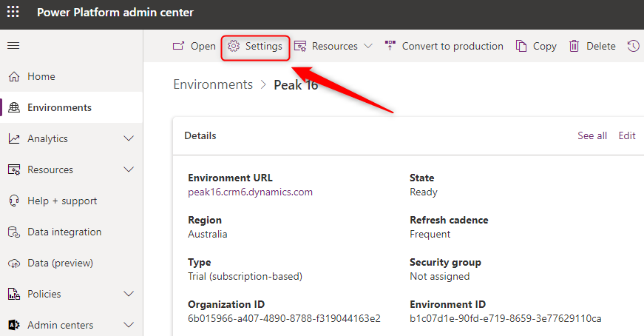Open the app launcher waffle icon
The width and height of the screenshot is (644, 336).
(13, 13)
